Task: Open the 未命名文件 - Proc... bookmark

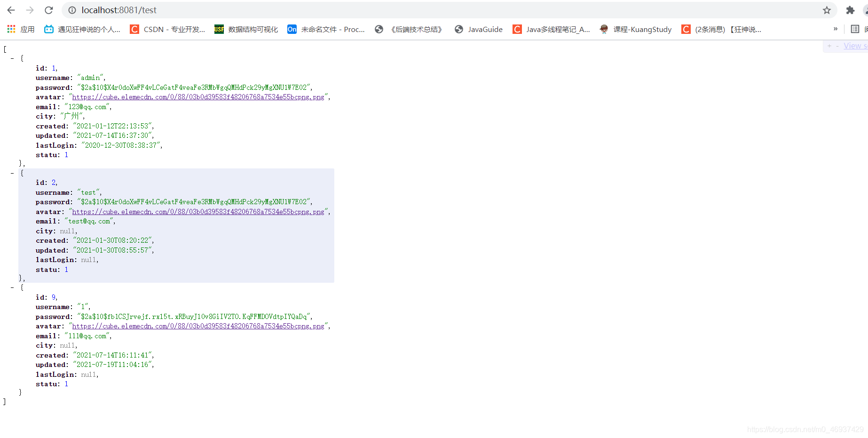Action: pyautogui.click(x=326, y=29)
